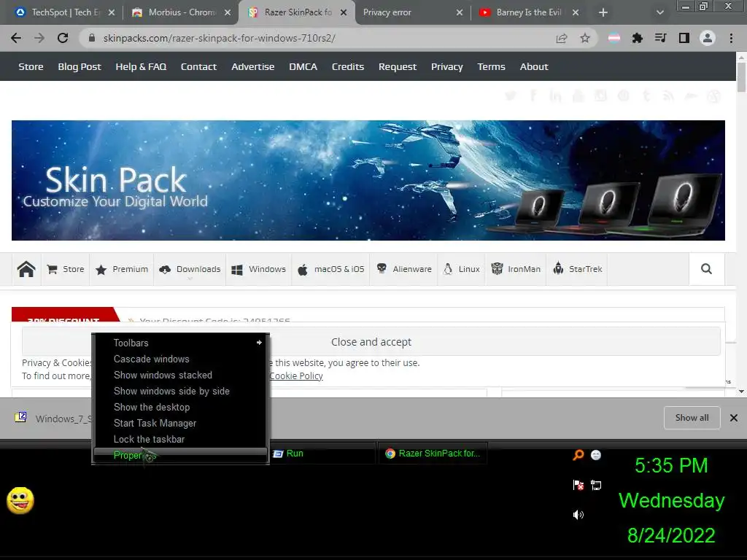Viewport: 747px width, 560px height.
Task: Open the Request page
Action: pos(398,66)
